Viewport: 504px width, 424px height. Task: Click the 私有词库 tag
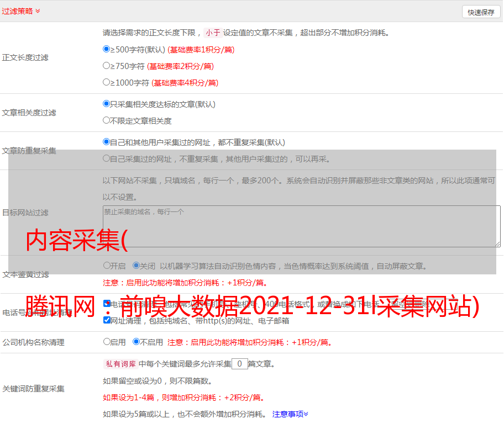tap(121, 364)
